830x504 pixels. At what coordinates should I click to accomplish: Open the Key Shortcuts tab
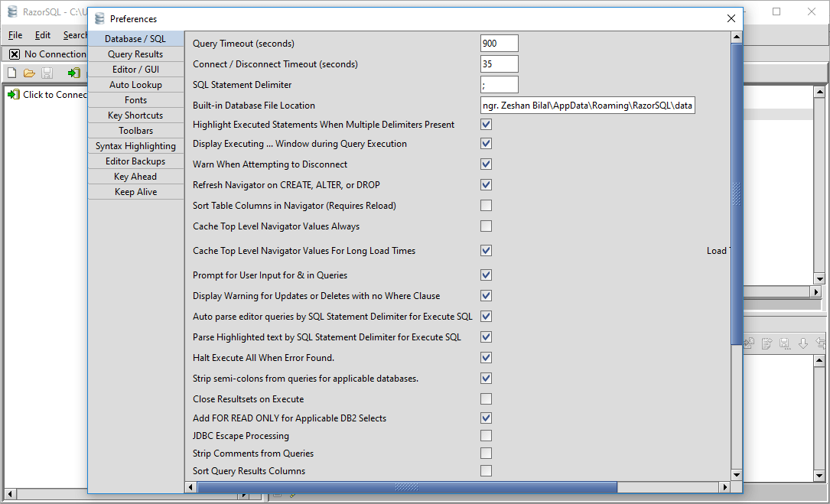(135, 115)
